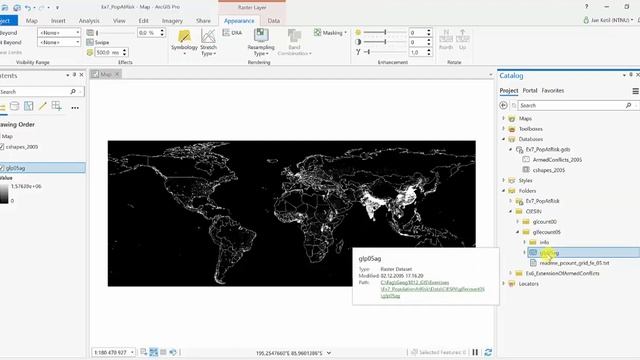Screen dimensions: 640x360
Task: Expand the Maps node in Catalog
Action: (x=503, y=118)
